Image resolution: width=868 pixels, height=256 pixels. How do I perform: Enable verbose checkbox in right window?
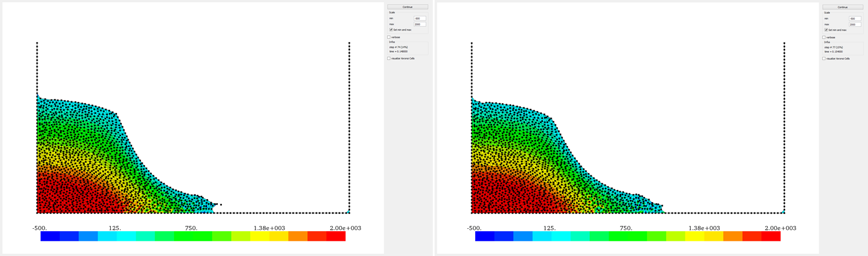[824, 37]
